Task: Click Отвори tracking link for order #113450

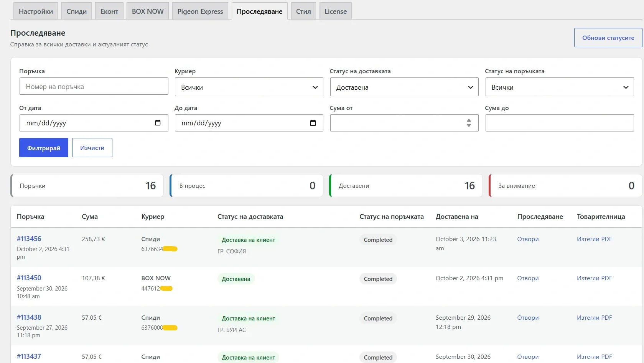Action: [528, 278]
